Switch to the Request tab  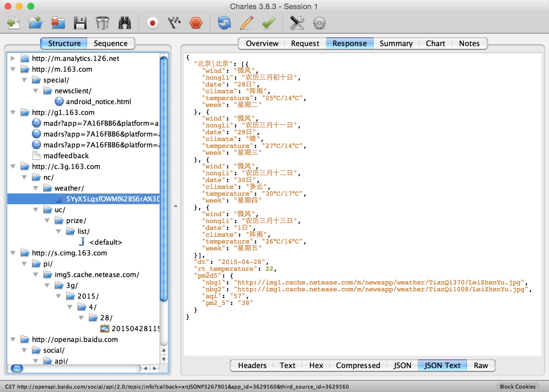click(304, 43)
